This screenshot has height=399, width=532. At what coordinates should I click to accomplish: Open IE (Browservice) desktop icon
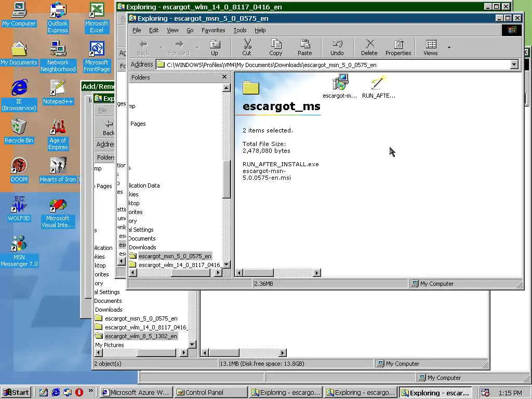pyautogui.click(x=19, y=96)
